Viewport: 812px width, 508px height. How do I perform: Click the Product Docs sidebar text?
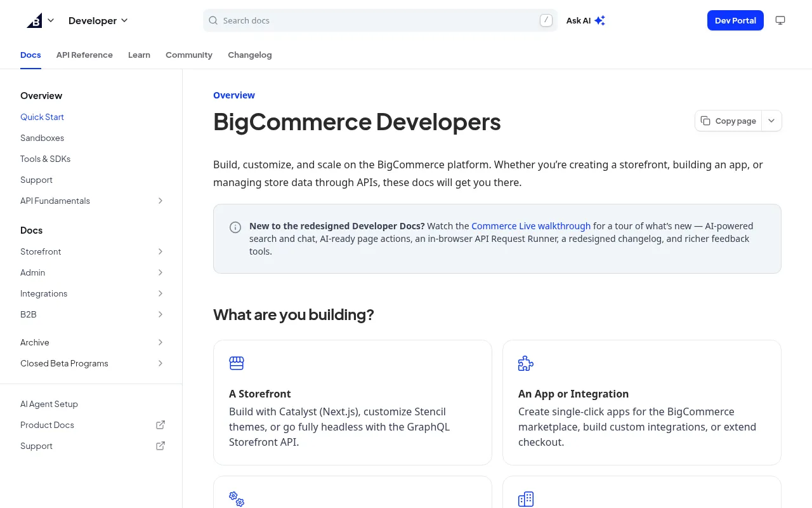(x=47, y=425)
